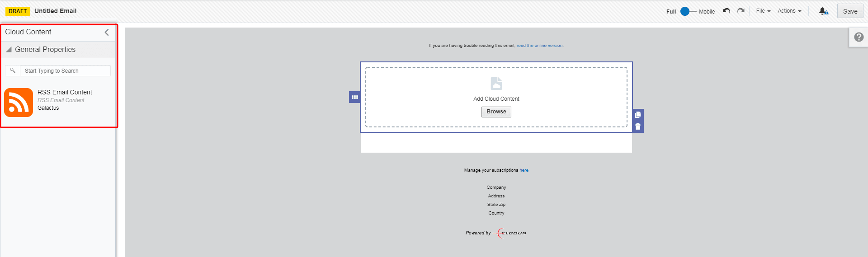868x257 pixels.
Task: Click the Address footer text
Action: click(496, 196)
